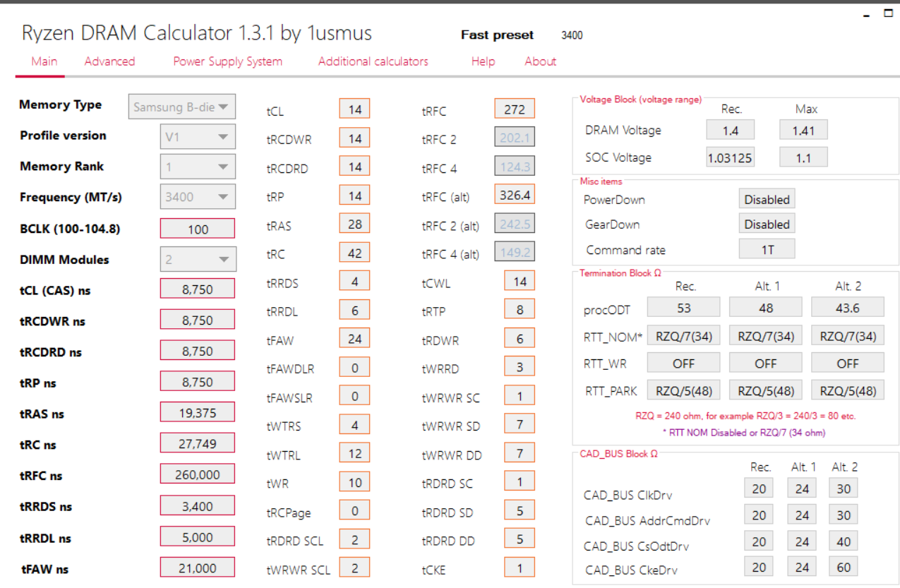Click the tRAS ns field showing 19,375
Screen dimensions: 900x588
[198, 412]
